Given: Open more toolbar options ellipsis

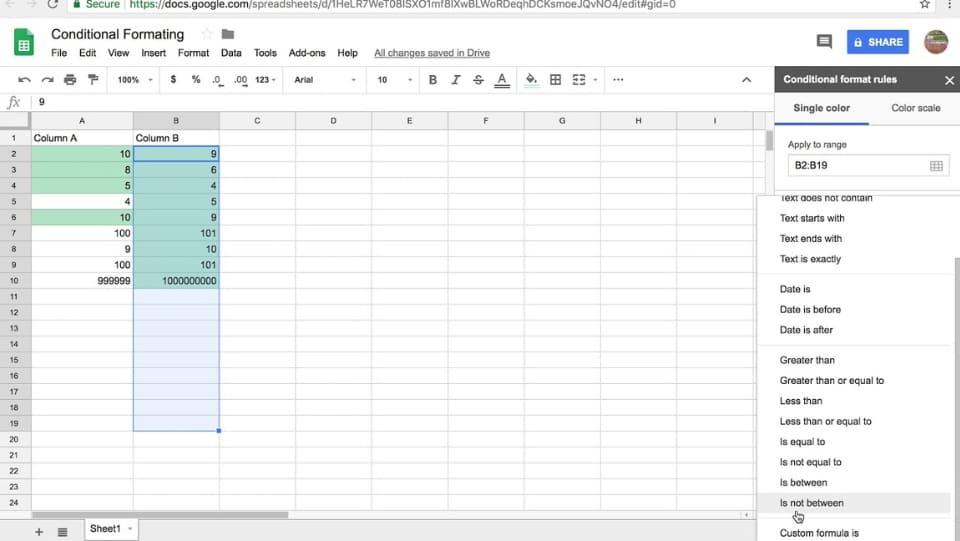Looking at the screenshot, I should pyautogui.click(x=618, y=80).
